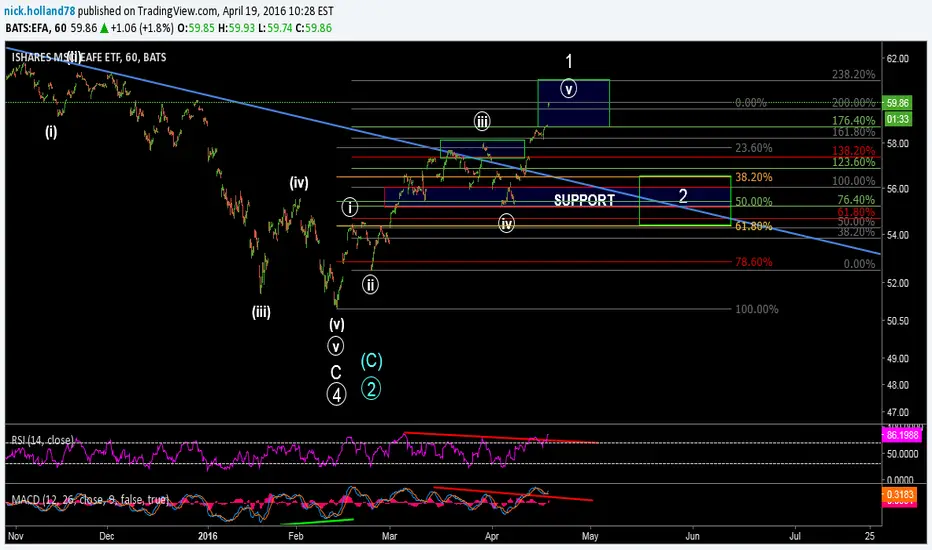932x550 pixels.
Task: Click the (iii) wave label at January low
Action: click(x=261, y=312)
